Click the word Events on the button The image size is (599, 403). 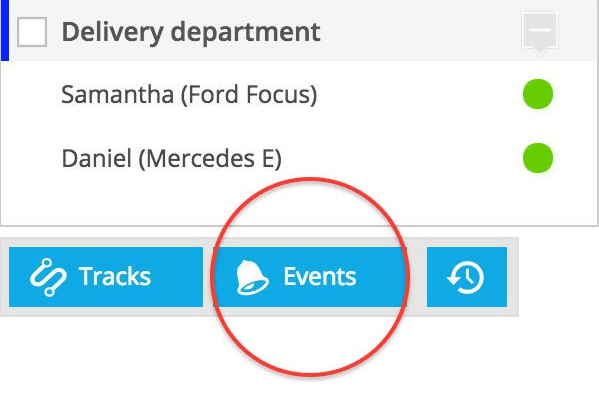pyautogui.click(x=320, y=277)
